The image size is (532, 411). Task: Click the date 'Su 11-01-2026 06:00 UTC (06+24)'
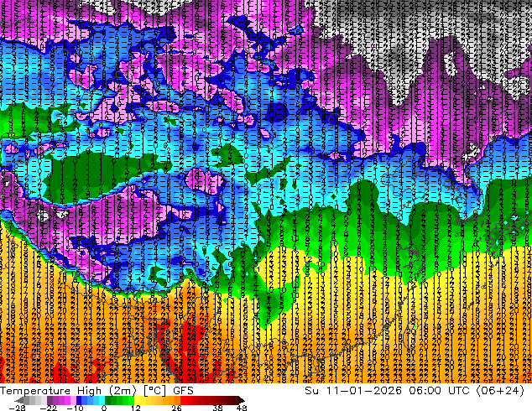pyautogui.click(x=415, y=391)
